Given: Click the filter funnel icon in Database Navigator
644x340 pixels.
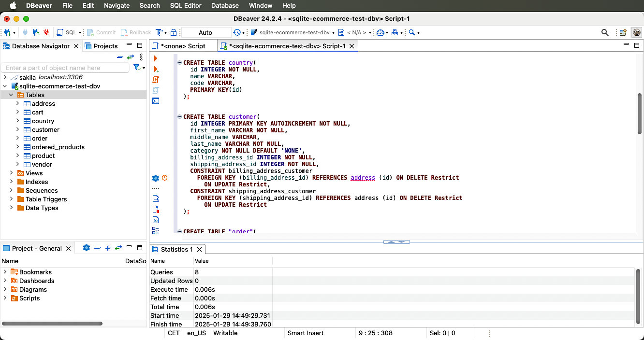Looking at the screenshot, I should click(x=137, y=68).
